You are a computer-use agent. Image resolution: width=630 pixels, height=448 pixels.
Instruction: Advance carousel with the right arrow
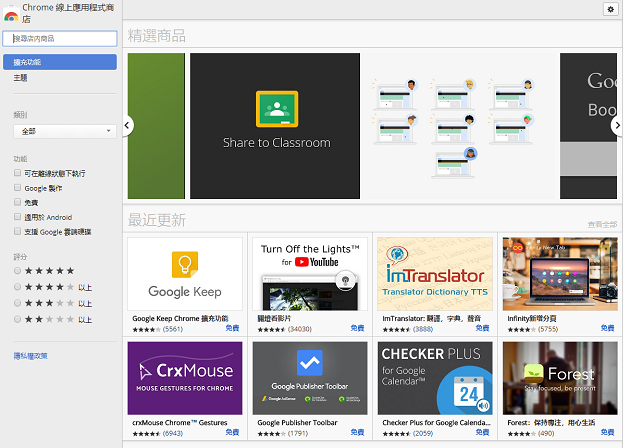[616, 125]
